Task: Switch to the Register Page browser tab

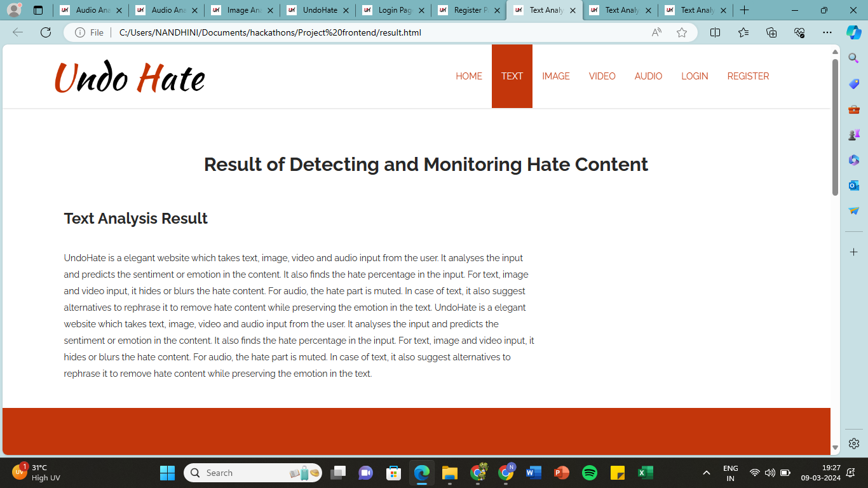Action: (x=468, y=10)
